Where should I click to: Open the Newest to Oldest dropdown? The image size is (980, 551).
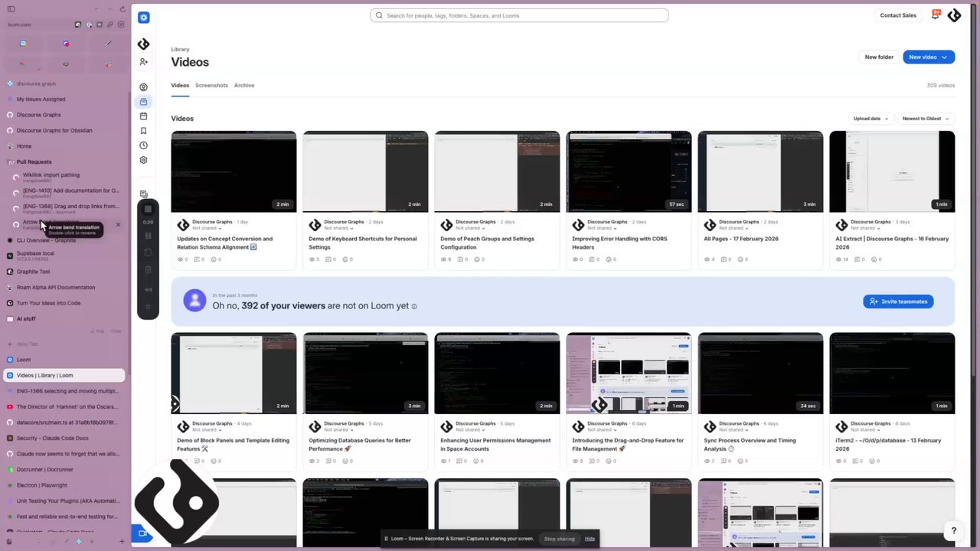point(926,119)
